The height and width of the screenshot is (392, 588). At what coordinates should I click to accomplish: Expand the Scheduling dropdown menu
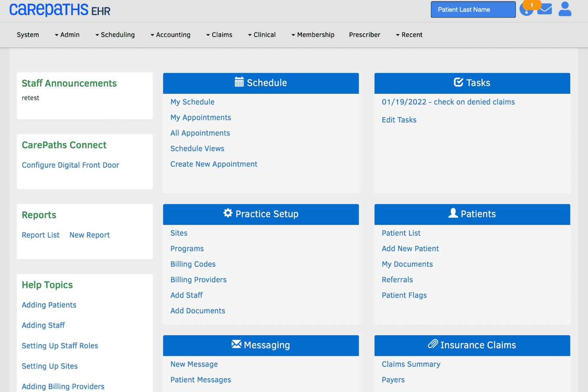tap(115, 35)
